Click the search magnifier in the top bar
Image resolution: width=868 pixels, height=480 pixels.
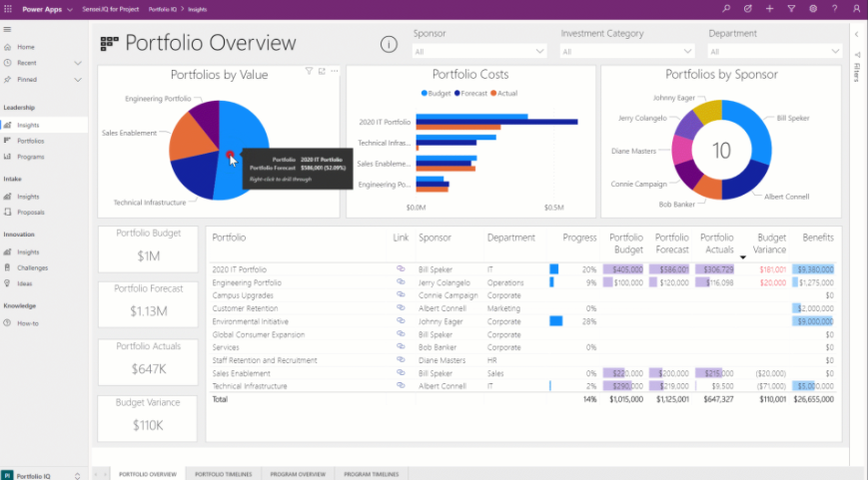coord(726,9)
